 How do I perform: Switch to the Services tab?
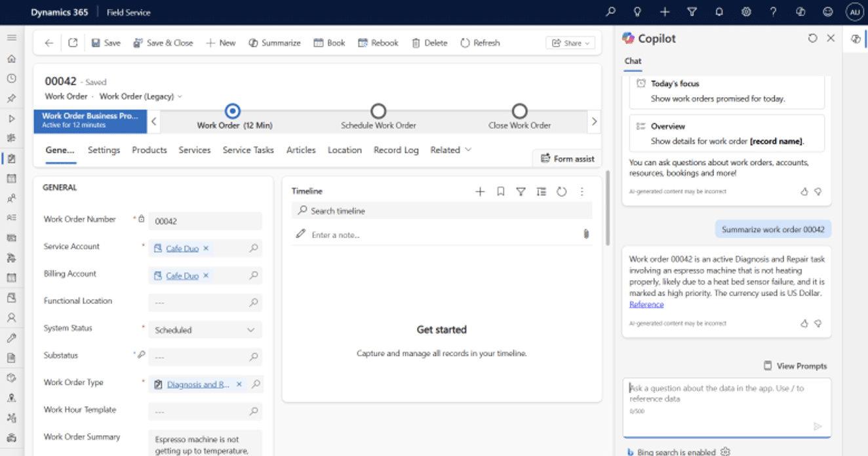[x=195, y=150]
